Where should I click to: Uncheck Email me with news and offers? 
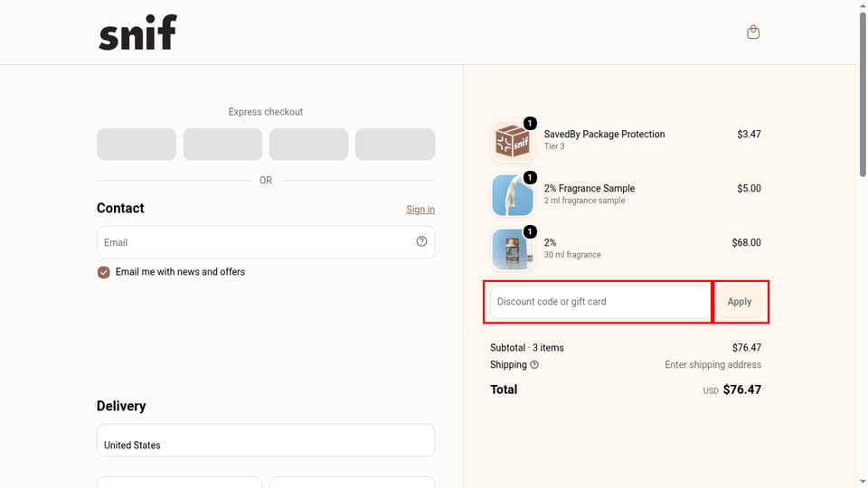click(103, 272)
